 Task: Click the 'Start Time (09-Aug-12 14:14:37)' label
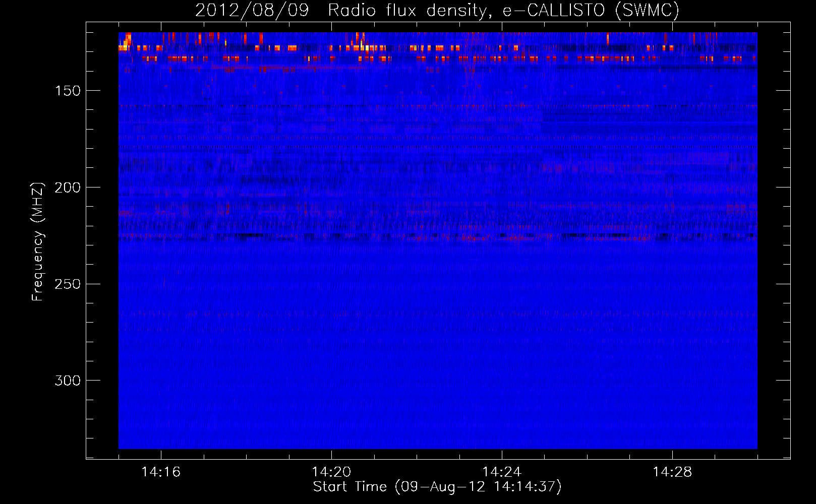coord(437,487)
